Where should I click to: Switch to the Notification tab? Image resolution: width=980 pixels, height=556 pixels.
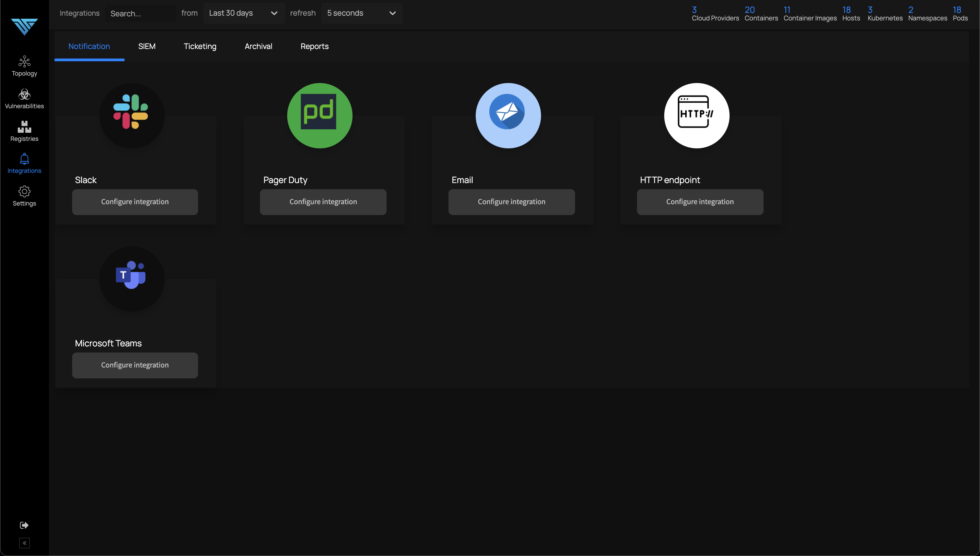(x=89, y=46)
